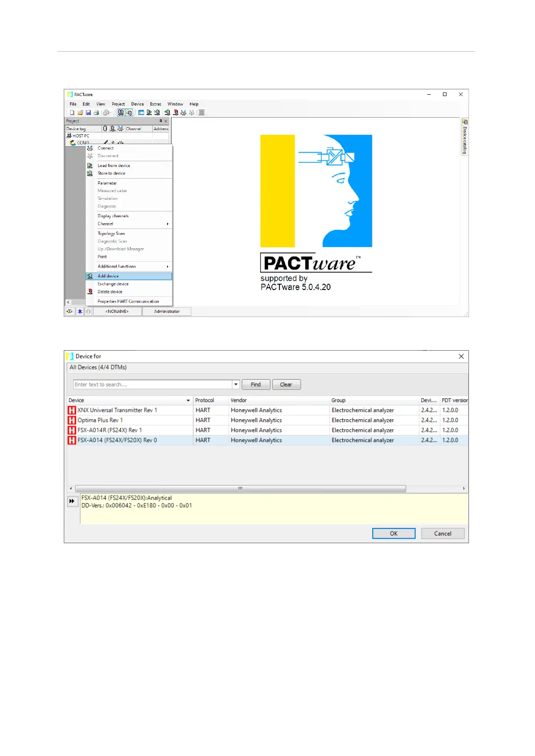This screenshot has width=535, height=756.
Task: Click the delete device toolbar icon
Action: click(x=176, y=112)
